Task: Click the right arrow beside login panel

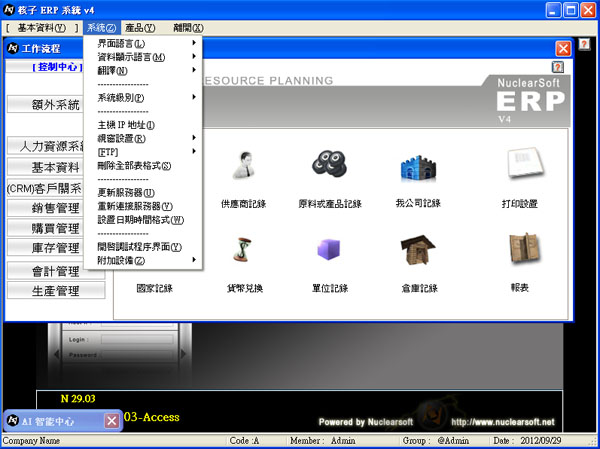Action: coord(183,354)
